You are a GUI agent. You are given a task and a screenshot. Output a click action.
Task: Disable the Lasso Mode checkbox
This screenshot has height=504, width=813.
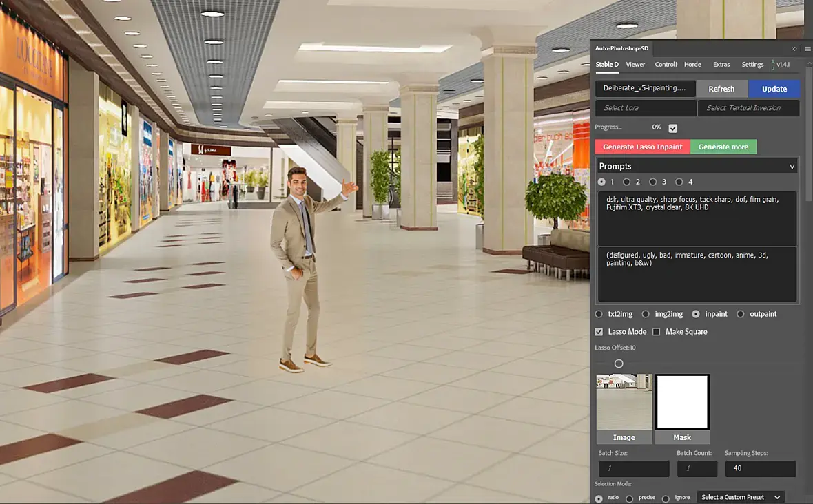click(x=599, y=332)
